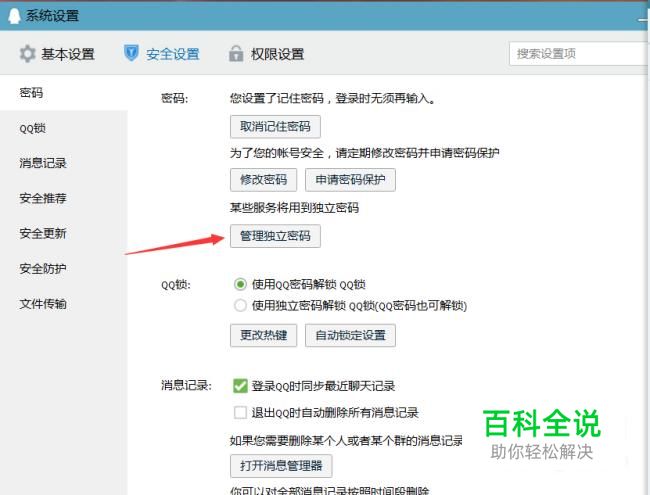Click text 某些服务将用到独立密码

[x=295, y=208]
